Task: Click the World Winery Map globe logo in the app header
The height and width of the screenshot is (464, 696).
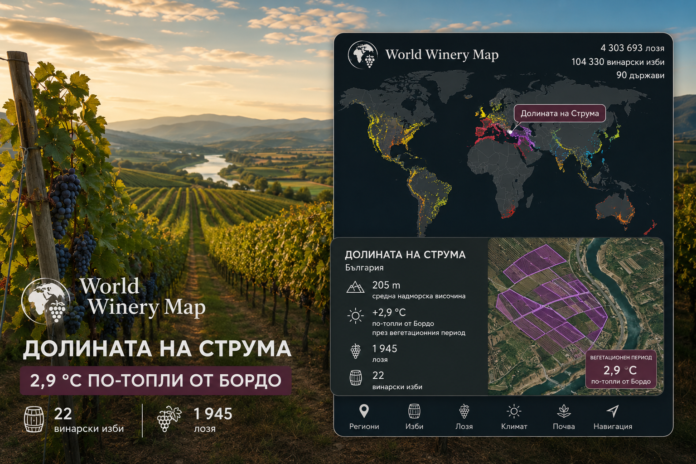Action: [363, 55]
